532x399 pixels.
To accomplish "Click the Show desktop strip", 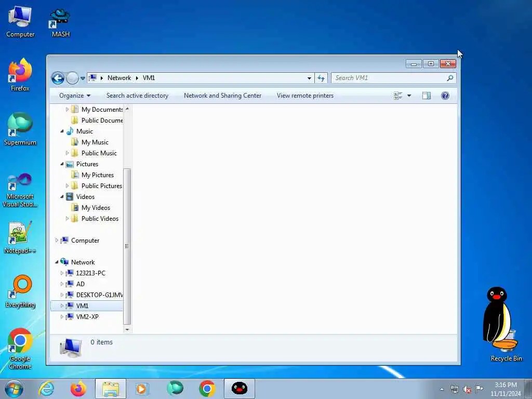I will tap(528, 389).
